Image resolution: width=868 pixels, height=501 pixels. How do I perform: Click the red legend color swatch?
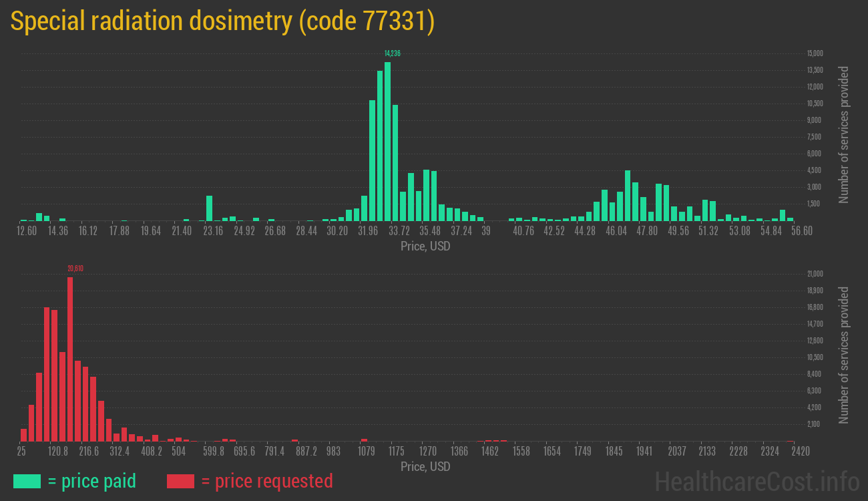click(180, 481)
